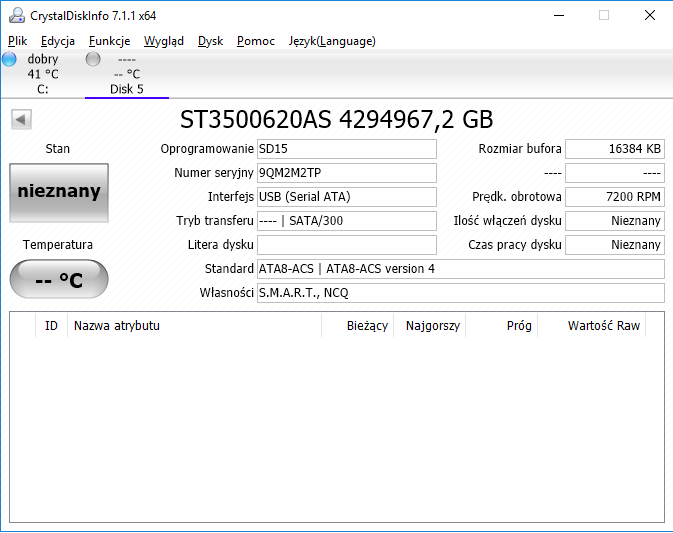Click the Tryb transferu field SATA/300
Screen dimensions: 673x533
[x=347, y=221]
